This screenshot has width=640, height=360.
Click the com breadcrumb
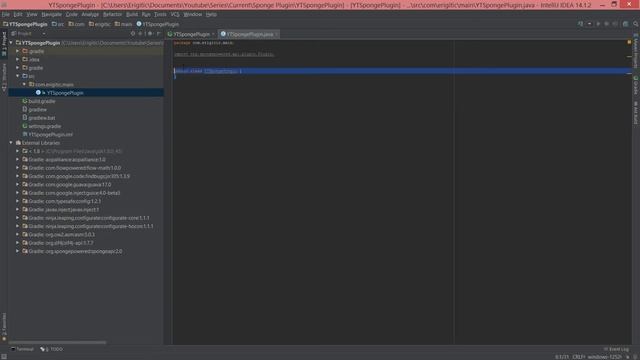(x=76, y=24)
